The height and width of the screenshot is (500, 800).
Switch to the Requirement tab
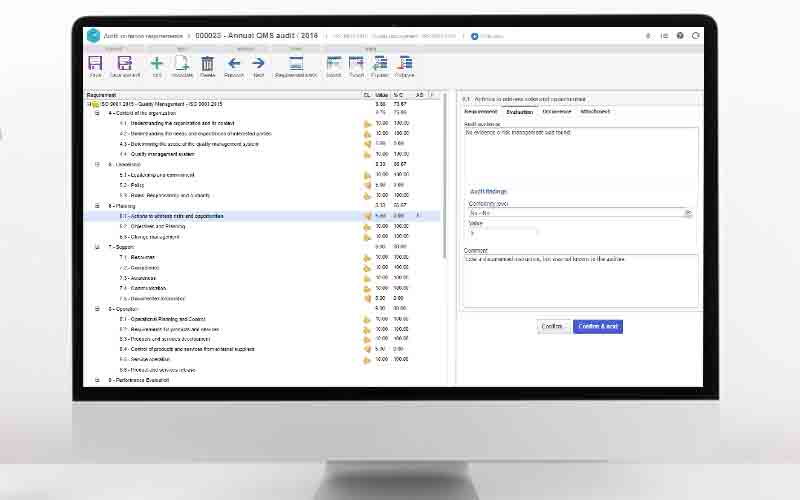(481, 111)
